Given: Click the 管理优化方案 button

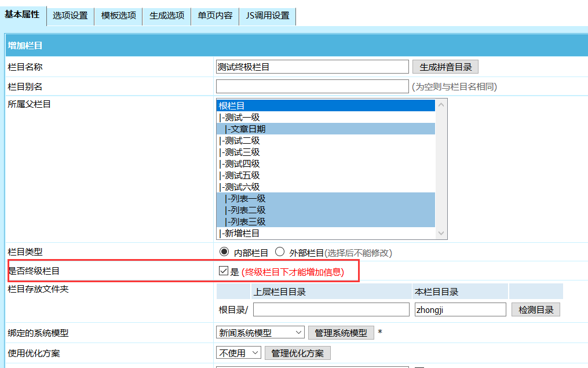Looking at the screenshot, I should [297, 353].
